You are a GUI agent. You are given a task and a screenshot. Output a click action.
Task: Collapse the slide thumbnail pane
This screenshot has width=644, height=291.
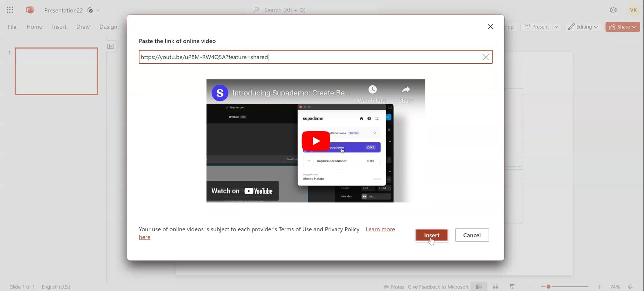(111, 46)
